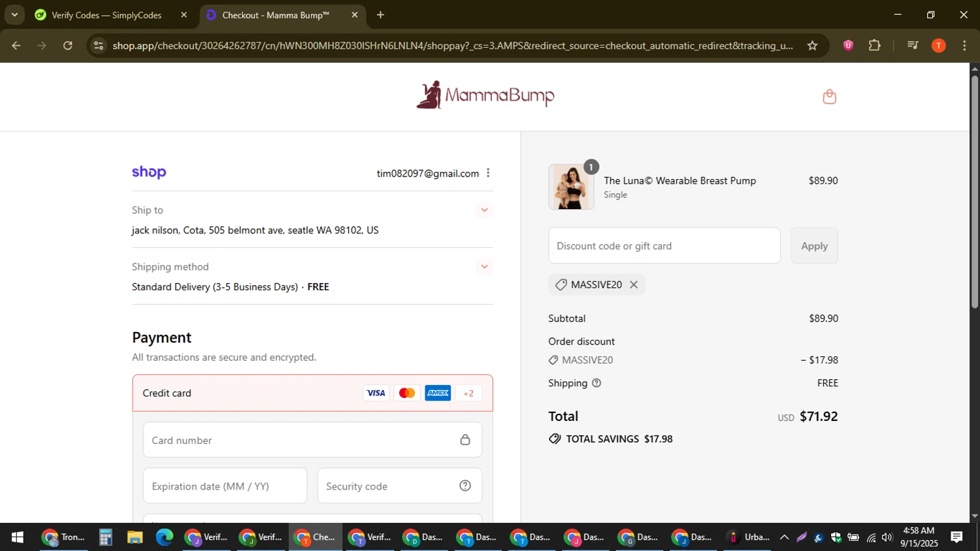Open the tab search dropdown
This screenshot has height=551, width=980.
14,14
